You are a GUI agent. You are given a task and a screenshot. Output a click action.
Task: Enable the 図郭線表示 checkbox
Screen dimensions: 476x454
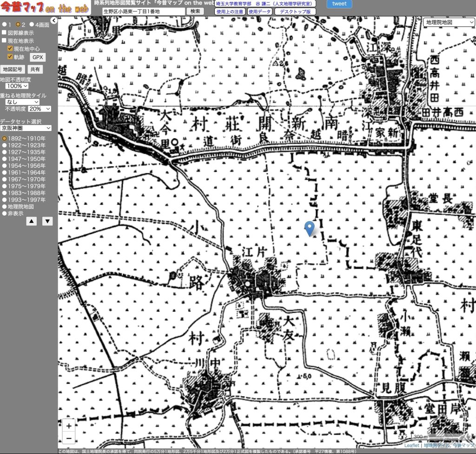coord(4,33)
